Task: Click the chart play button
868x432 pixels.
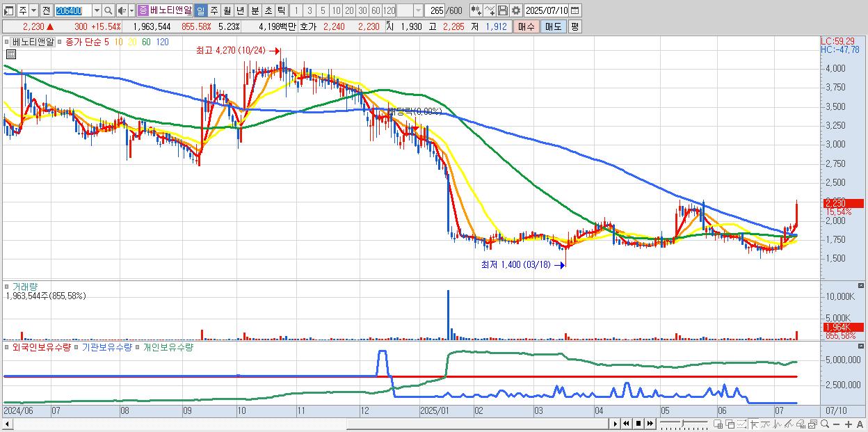Action: (616, 424)
